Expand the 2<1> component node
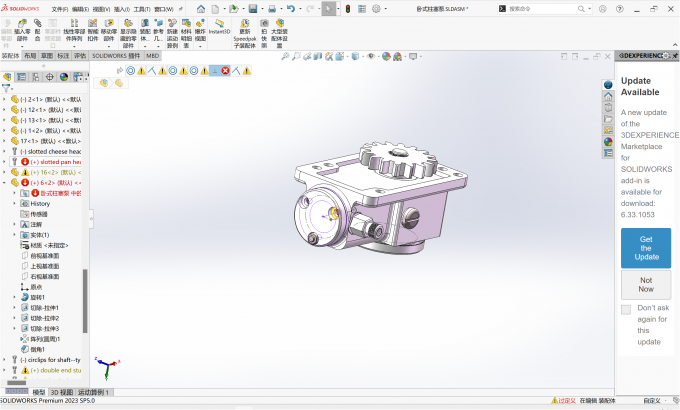680x410 pixels. 4,99
